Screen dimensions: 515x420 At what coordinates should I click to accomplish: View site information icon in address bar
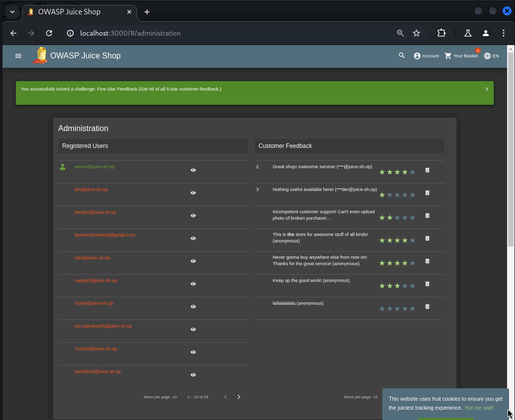(70, 33)
